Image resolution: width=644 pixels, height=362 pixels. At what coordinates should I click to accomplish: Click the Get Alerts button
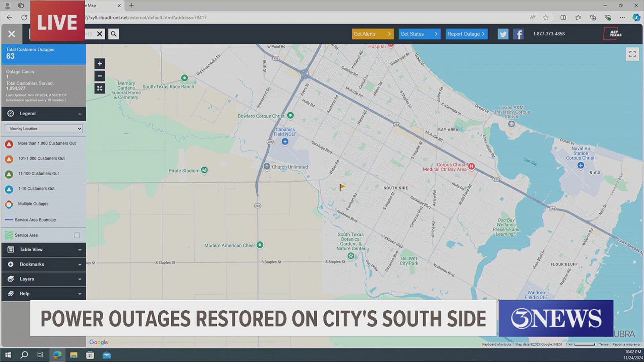click(x=372, y=34)
